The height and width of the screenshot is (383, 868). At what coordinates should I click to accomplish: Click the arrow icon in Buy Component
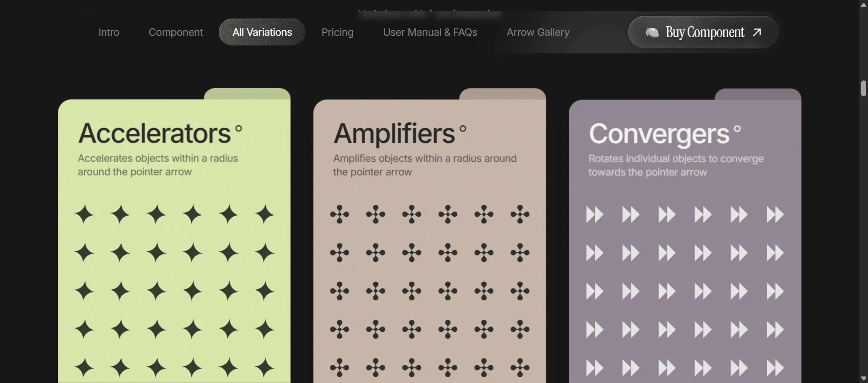[757, 32]
